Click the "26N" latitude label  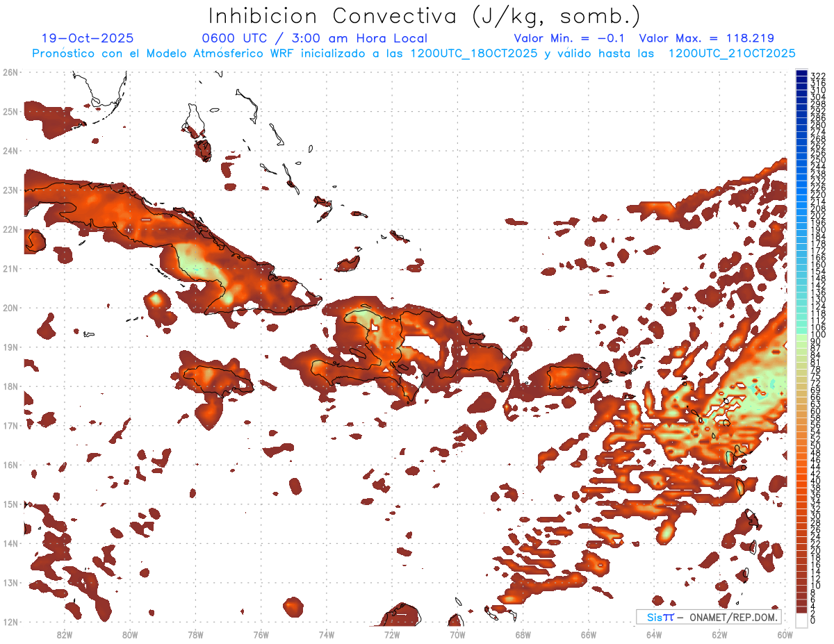click(10, 72)
